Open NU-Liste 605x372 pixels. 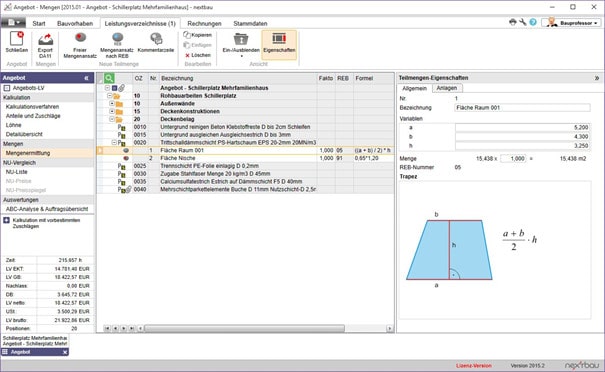(16, 172)
